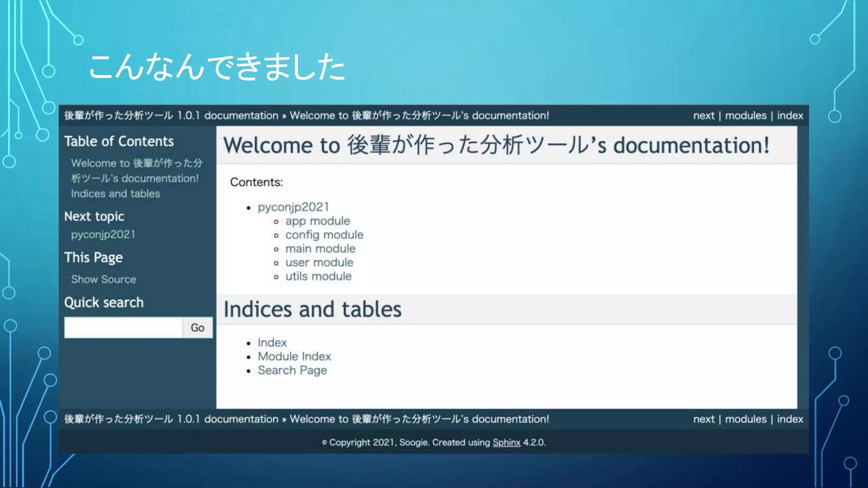Open the Search Page link
Image resolution: width=868 pixels, height=488 pixels.
292,370
